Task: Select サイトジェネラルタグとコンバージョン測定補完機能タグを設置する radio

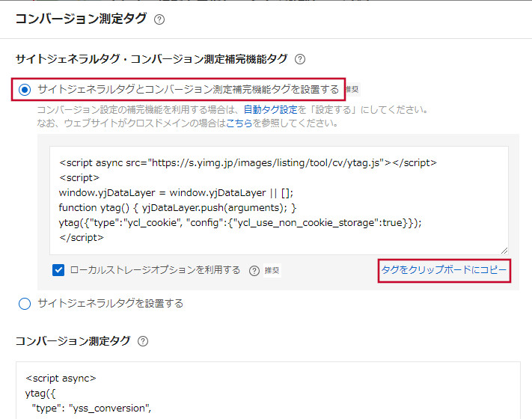Action: click(x=25, y=90)
